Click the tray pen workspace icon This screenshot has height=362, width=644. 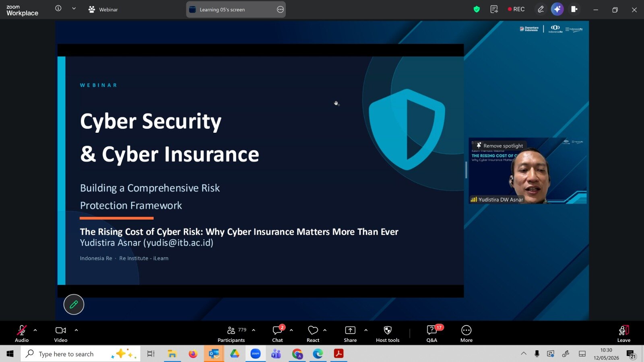[566, 354]
